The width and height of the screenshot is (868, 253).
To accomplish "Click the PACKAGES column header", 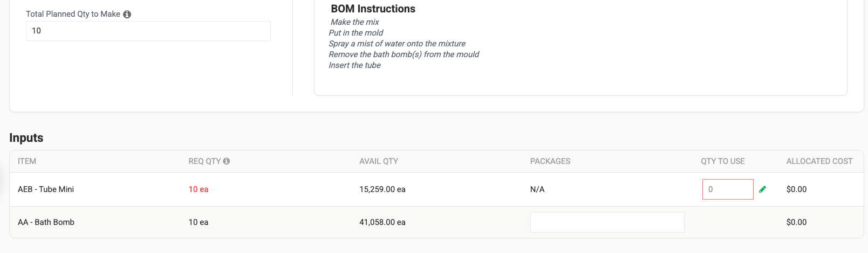I will tap(550, 161).
